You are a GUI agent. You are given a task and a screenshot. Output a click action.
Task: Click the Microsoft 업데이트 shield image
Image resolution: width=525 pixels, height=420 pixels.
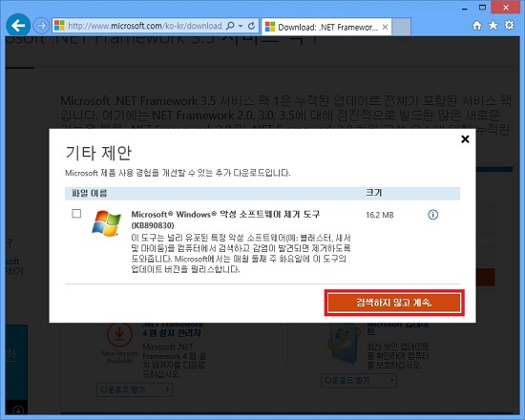click(x=344, y=345)
